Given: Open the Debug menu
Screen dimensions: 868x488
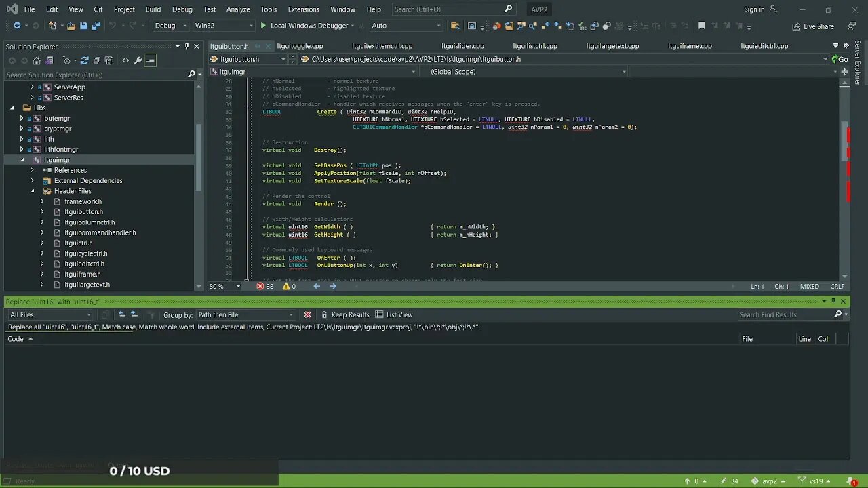Looking at the screenshot, I should (182, 9).
